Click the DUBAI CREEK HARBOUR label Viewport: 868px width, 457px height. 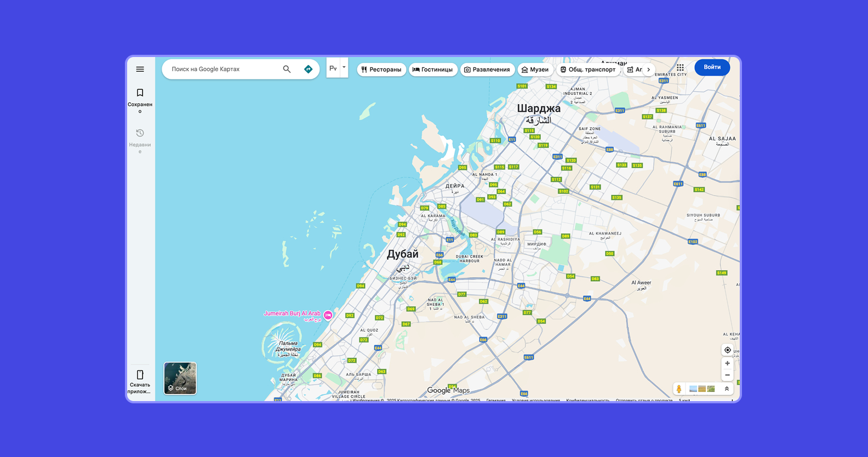(x=470, y=259)
